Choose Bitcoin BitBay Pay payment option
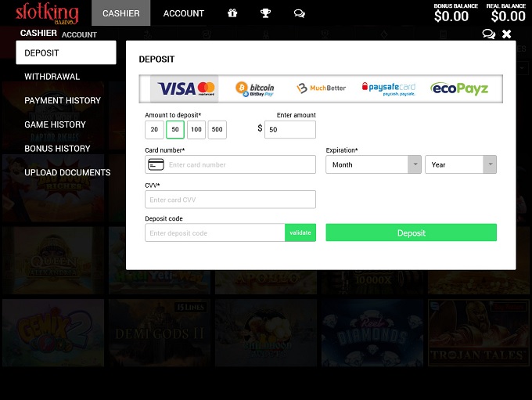This screenshot has height=400, width=532. point(255,88)
